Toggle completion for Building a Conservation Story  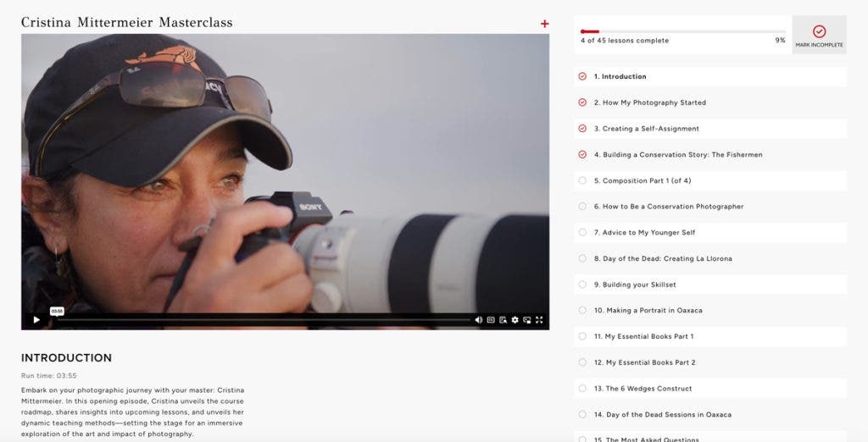tap(582, 154)
